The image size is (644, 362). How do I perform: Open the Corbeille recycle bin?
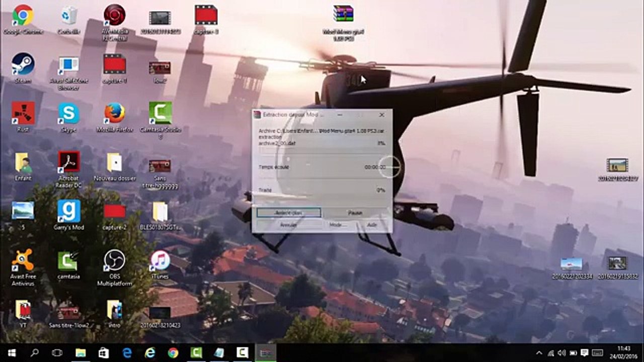tap(69, 20)
